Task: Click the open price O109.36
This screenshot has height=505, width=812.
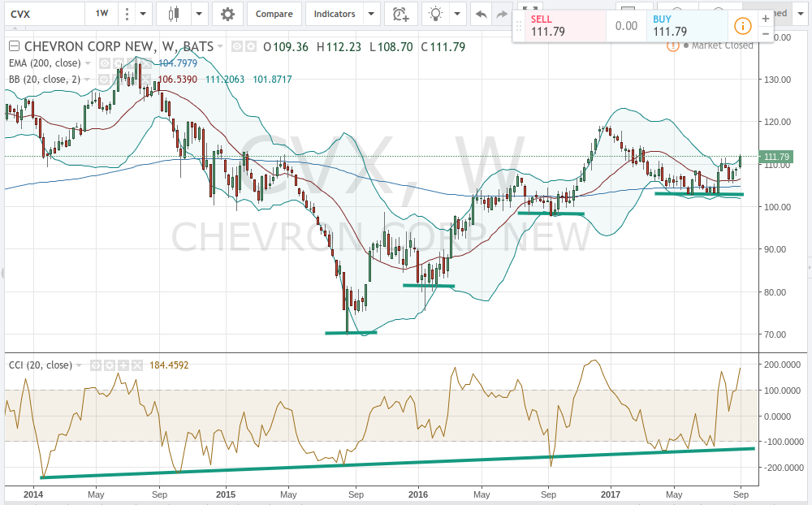Action: pyautogui.click(x=285, y=46)
